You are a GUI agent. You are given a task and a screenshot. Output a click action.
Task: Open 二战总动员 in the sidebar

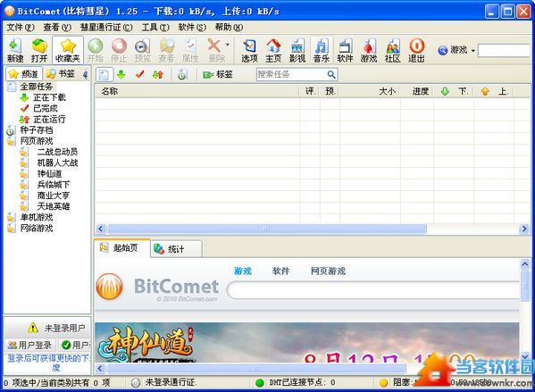point(57,152)
